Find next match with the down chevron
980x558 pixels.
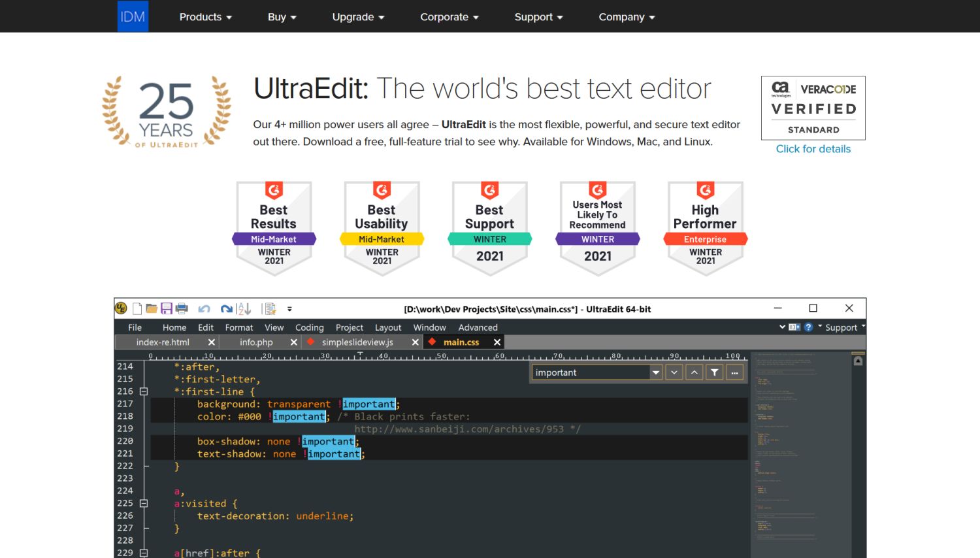pos(674,372)
